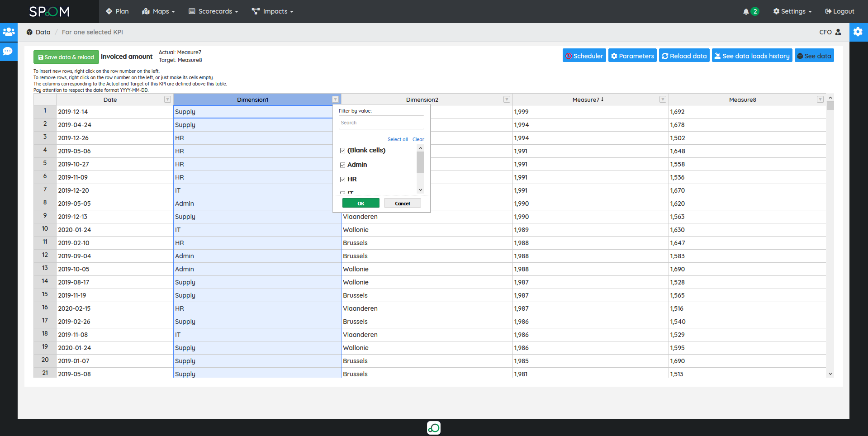Image resolution: width=868 pixels, height=436 pixels.
Task: Click Save data & reload button
Action: [x=66, y=57]
